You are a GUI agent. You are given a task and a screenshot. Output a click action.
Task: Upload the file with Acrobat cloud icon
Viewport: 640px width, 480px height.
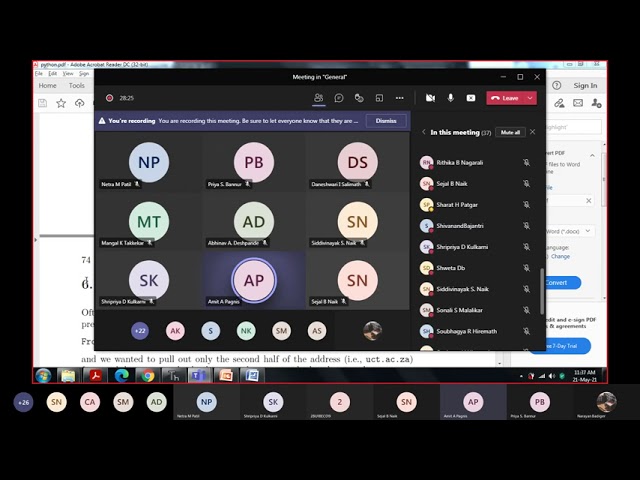pos(80,103)
